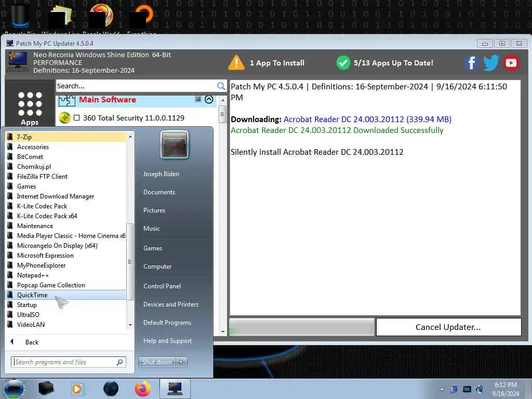This screenshot has height=399, width=532.
Task: Expand the BitComet folder
Action: 65,157
